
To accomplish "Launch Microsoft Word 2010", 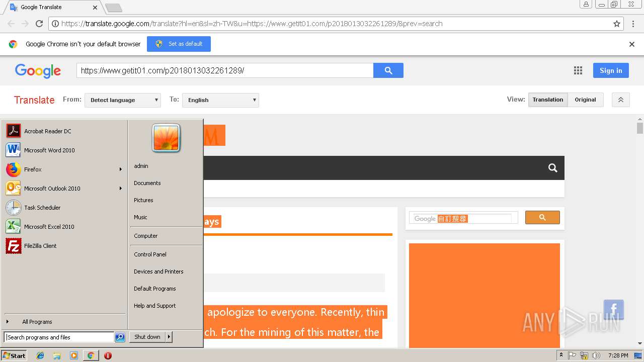I will (x=64, y=150).
